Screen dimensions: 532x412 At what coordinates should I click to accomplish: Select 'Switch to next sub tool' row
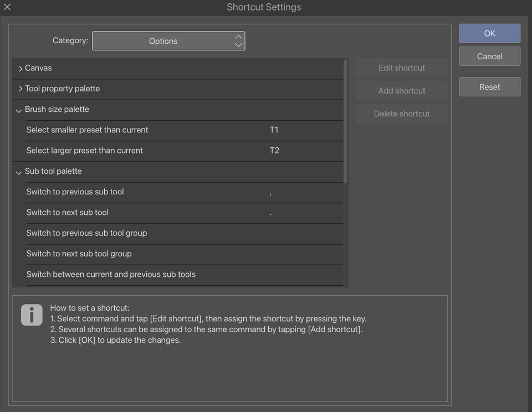[68, 213]
